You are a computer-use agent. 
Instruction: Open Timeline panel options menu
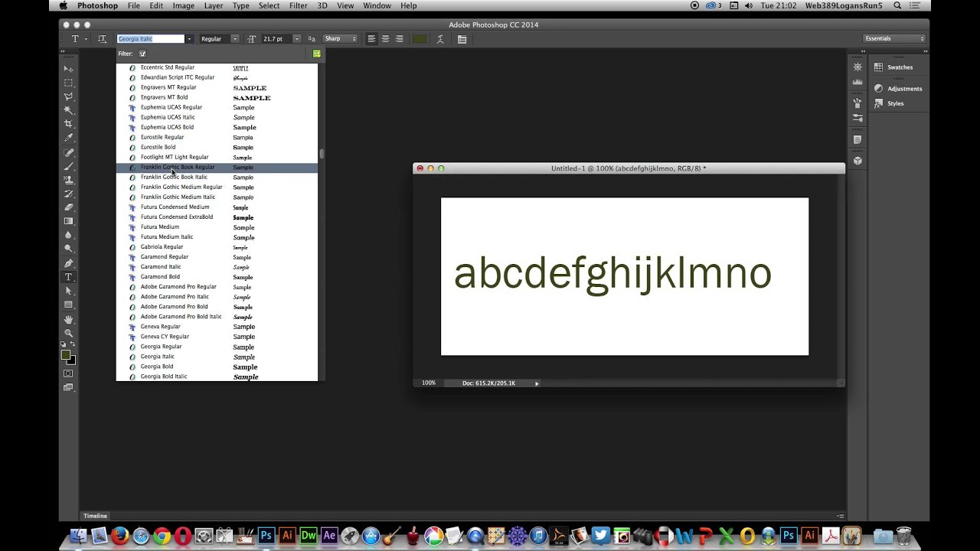[841, 516]
